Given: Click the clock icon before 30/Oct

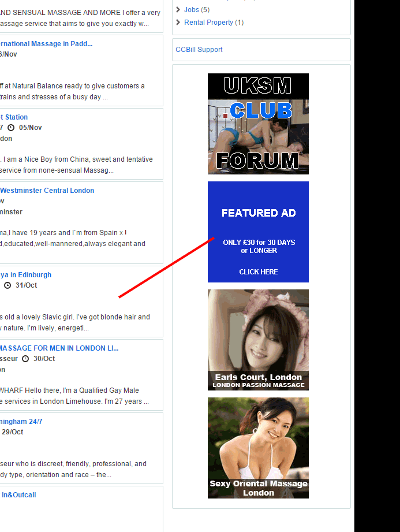Looking at the screenshot, I should pos(25,359).
